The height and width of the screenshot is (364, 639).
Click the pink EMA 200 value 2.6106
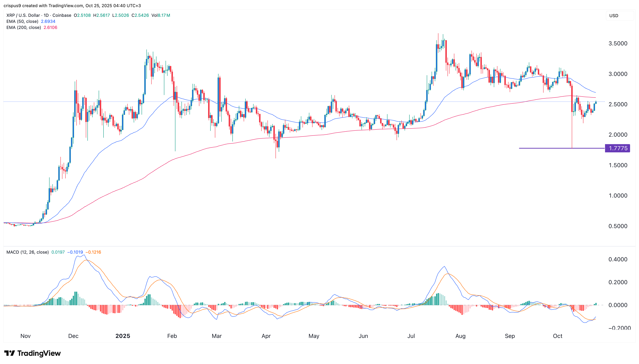point(50,28)
